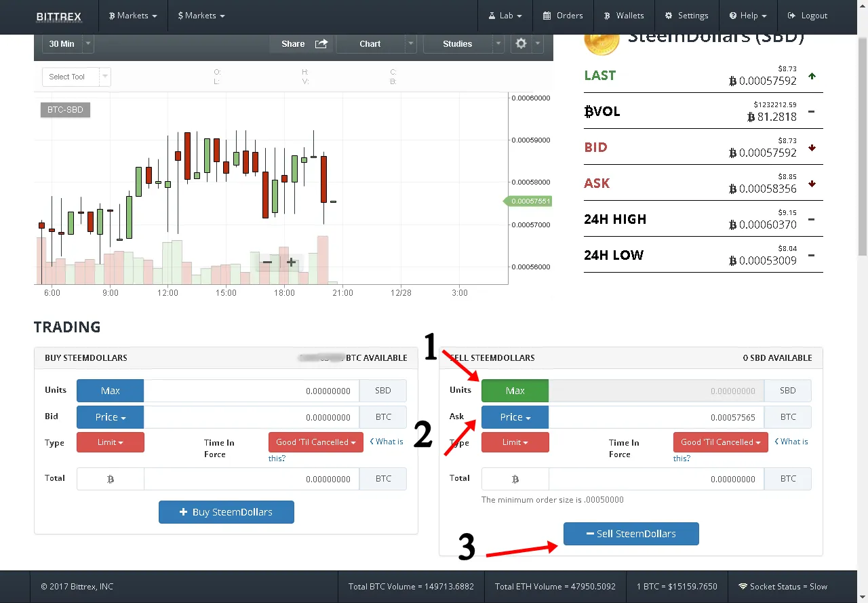The image size is (868, 603).
Task: Click 'What is this?' link in Buy panel
Action: 386,442
